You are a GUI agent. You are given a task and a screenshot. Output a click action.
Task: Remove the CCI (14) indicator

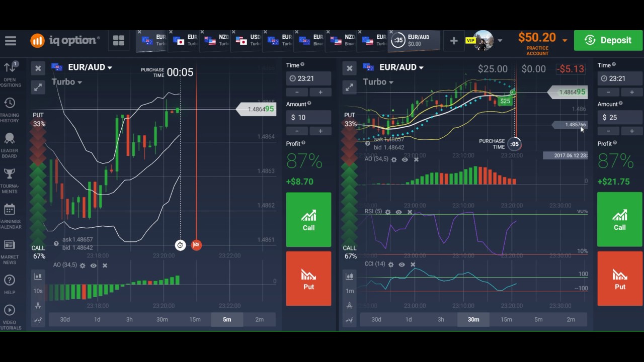click(413, 264)
